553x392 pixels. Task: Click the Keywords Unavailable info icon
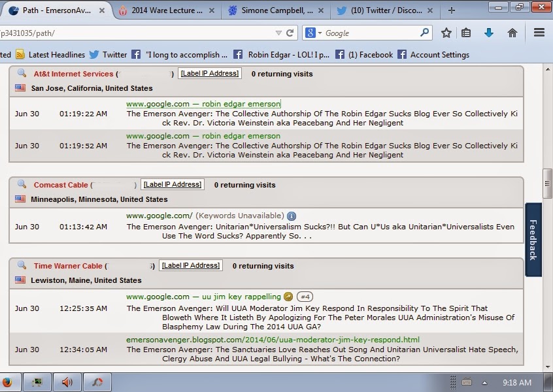tap(292, 216)
